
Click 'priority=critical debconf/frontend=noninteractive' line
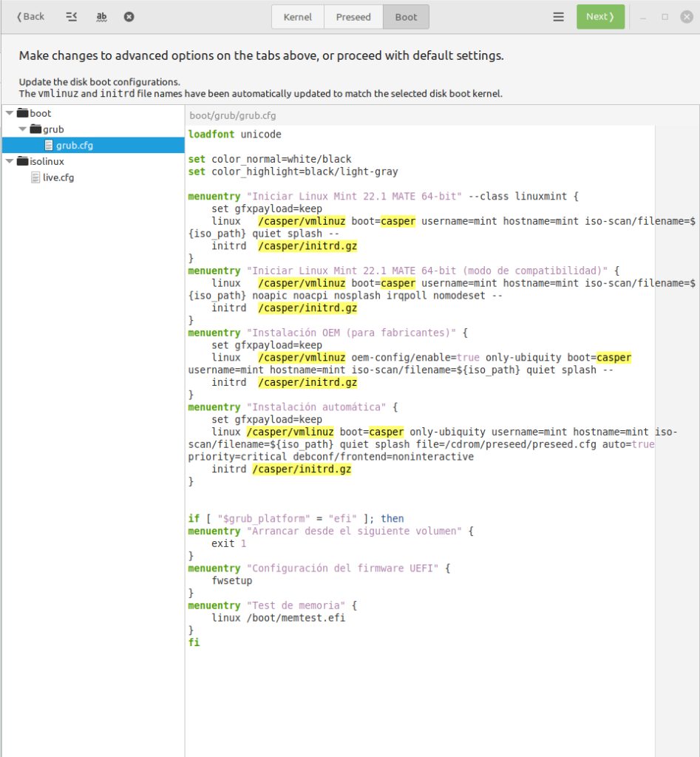[331, 457]
